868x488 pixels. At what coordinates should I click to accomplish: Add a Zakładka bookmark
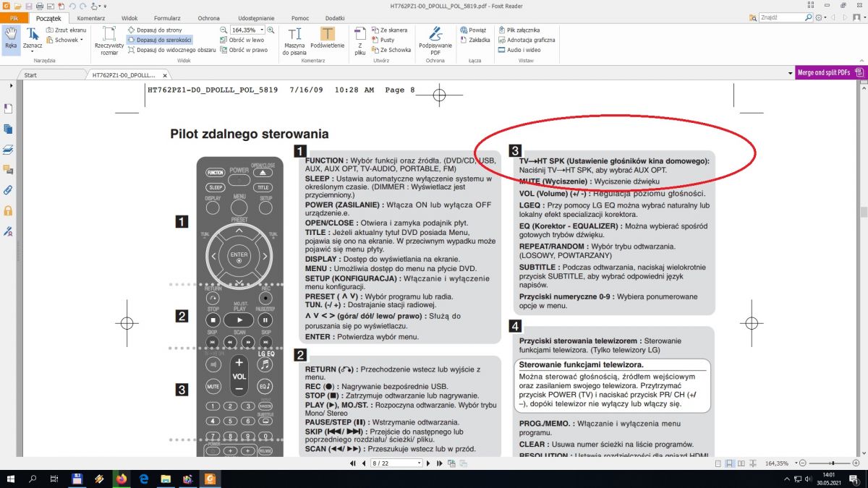pyautogui.click(x=475, y=40)
